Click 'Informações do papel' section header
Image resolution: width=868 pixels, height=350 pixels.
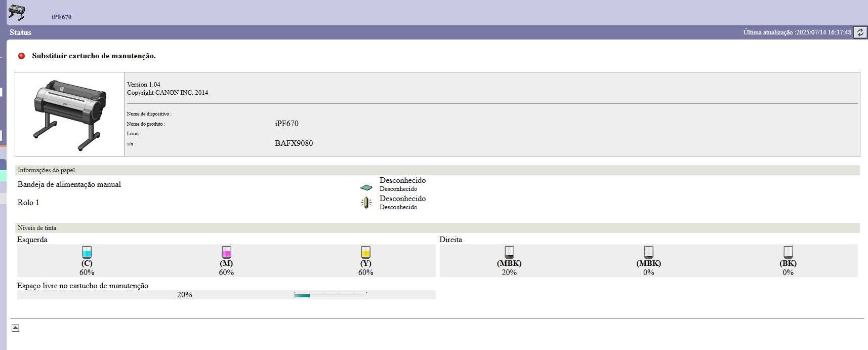[x=46, y=170]
